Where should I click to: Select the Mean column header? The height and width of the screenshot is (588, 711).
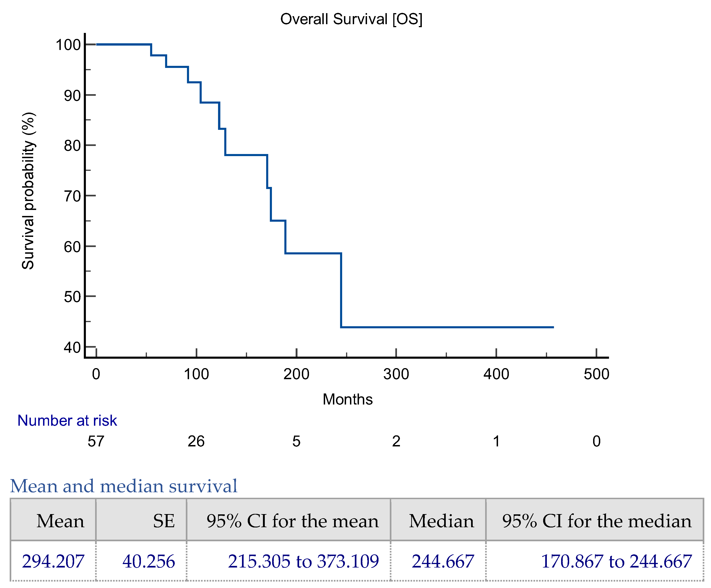point(60,521)
